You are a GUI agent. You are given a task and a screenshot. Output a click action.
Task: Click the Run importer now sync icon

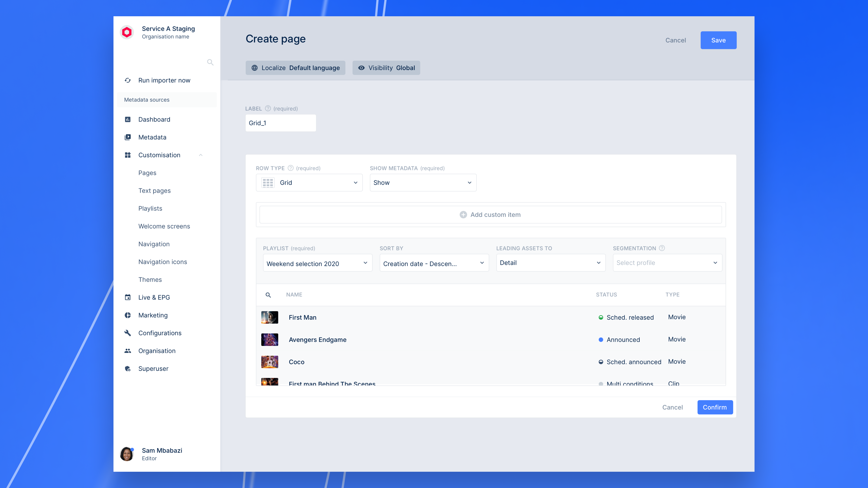coord(128,80)
